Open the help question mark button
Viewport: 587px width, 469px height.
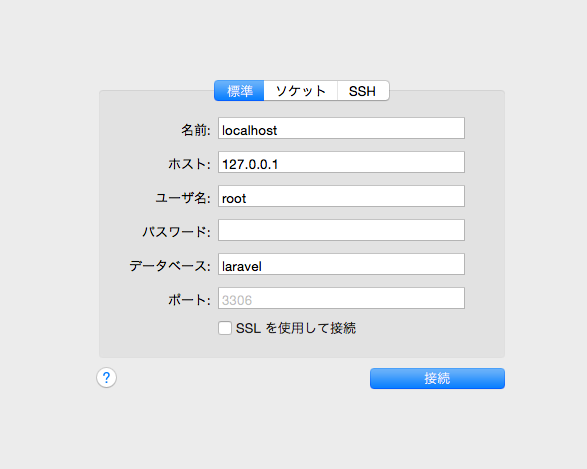pyautogui.click(x=106, y=377)
